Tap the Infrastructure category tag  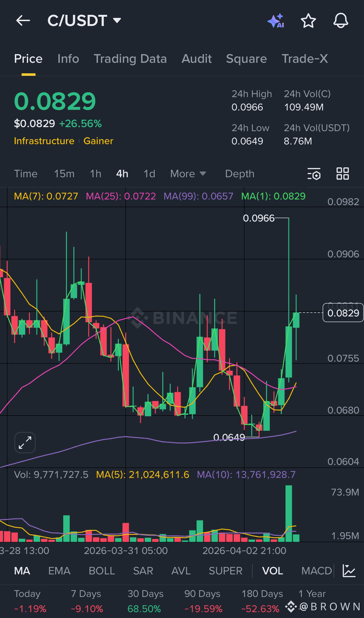click(44, 141)
